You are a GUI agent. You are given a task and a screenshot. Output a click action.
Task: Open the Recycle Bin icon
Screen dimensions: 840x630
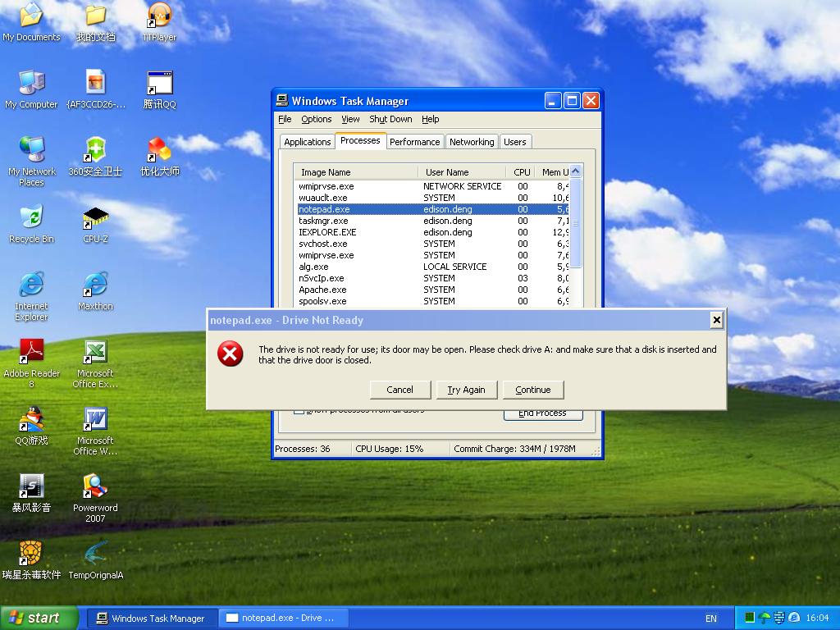31,225
